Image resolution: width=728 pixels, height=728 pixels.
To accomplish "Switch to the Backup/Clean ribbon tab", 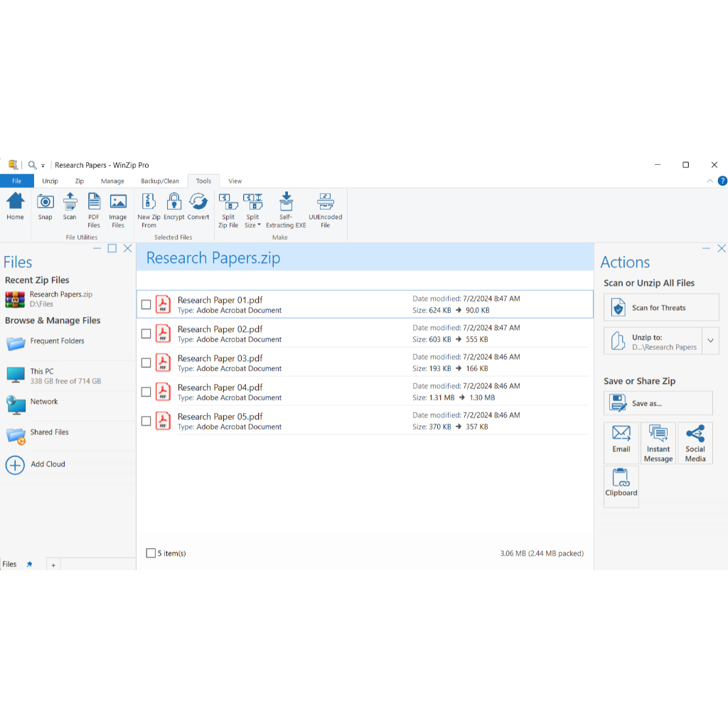I will 160,181.
